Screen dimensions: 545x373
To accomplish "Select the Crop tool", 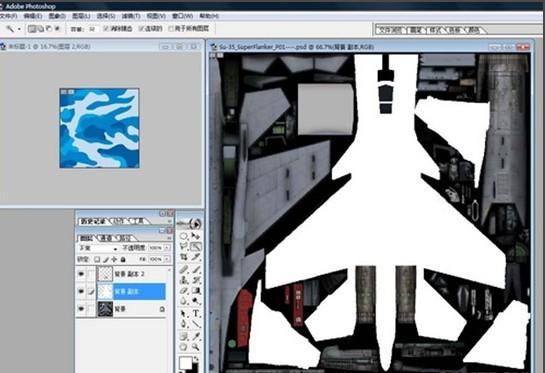I will pyautogui.click(x=184, y=257).
